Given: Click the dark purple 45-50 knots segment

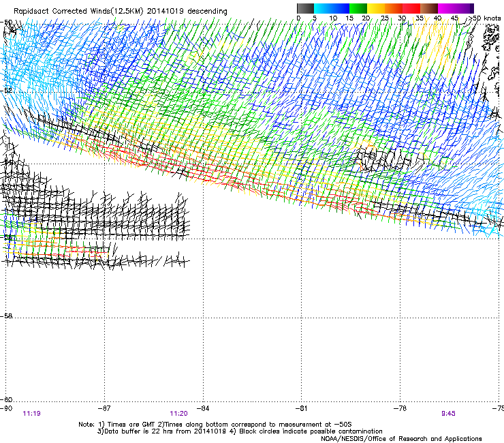Looking at the screenshot, I should pos(464,8).
